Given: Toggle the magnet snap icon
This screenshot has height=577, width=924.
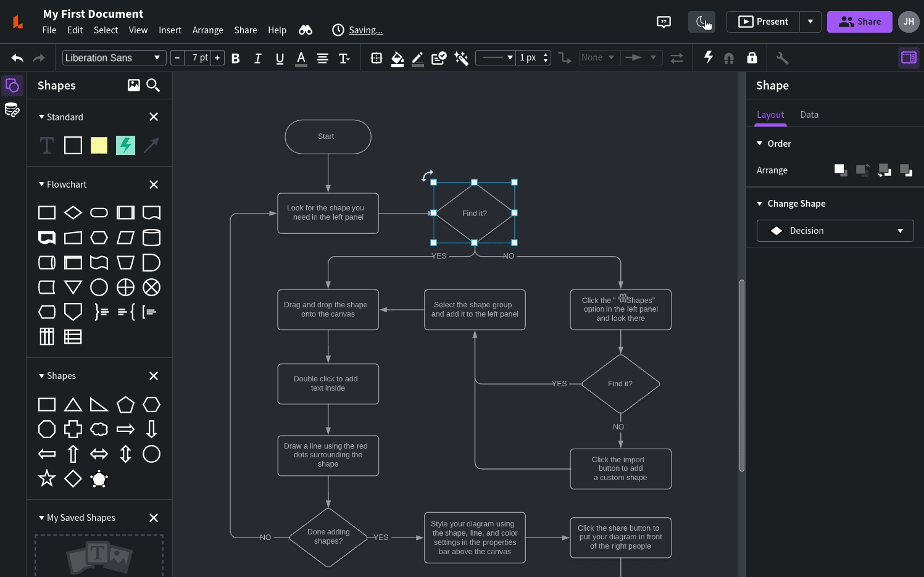Looking at the screenshot, I should coord(729,58).
